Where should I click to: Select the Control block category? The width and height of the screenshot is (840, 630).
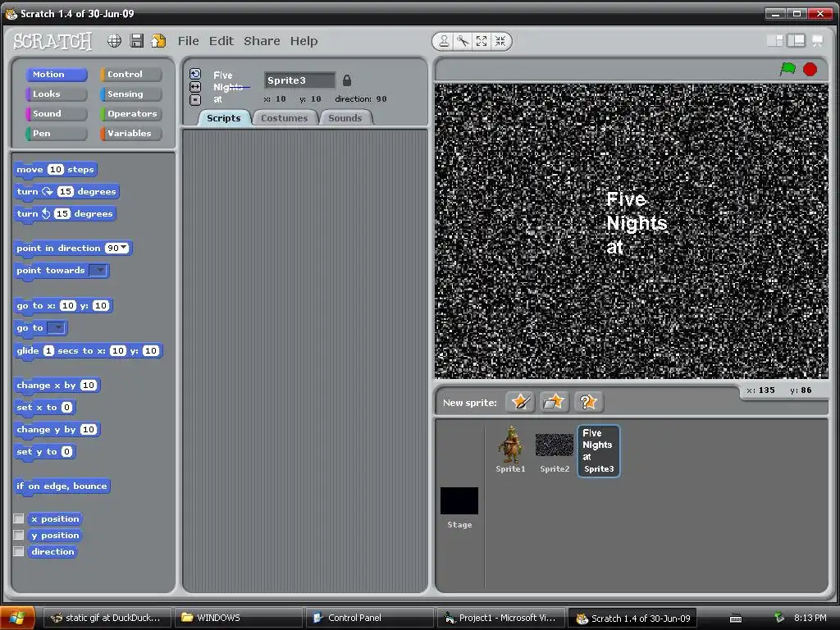click(x=130, y=75)
